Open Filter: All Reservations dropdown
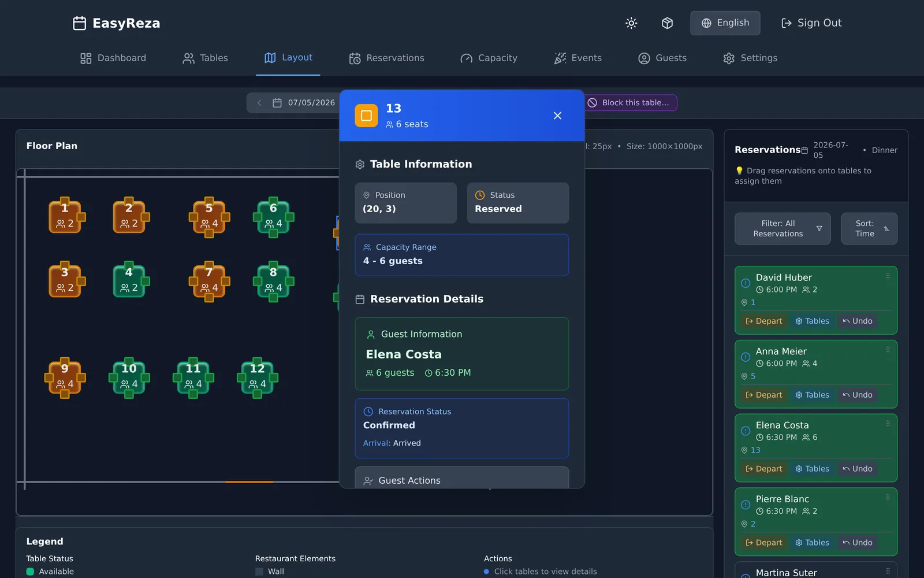The width and height of the screenshot is (924, 578). (x=783, y=228)
